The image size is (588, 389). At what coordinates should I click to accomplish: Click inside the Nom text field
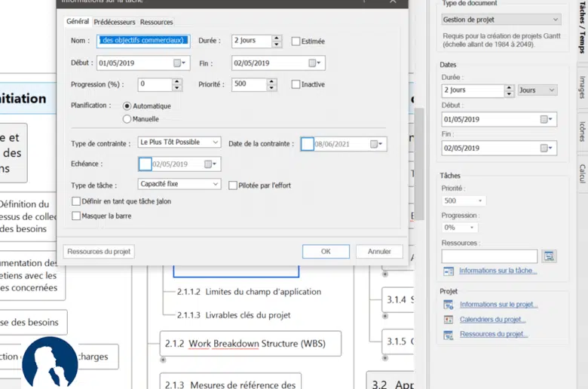tap(143, 41)
